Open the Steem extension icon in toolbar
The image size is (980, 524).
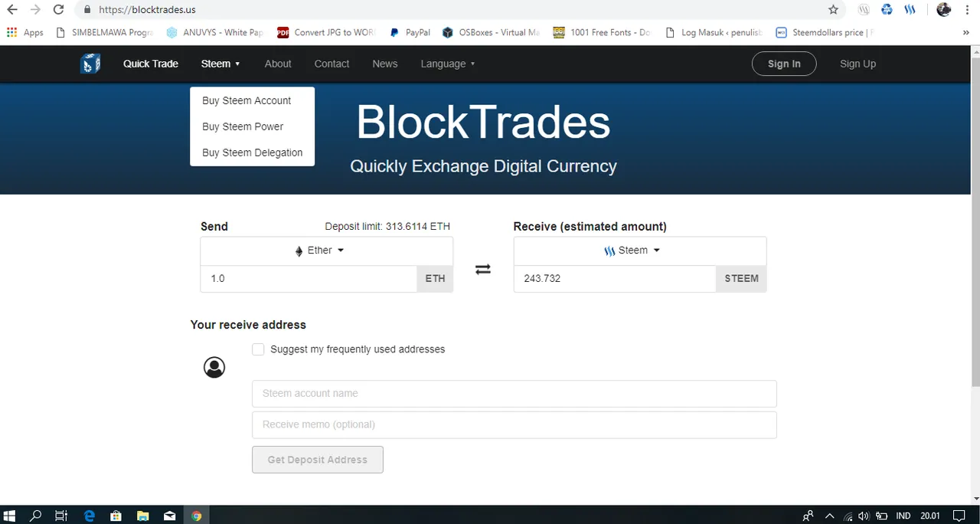(x=910, y=10)
